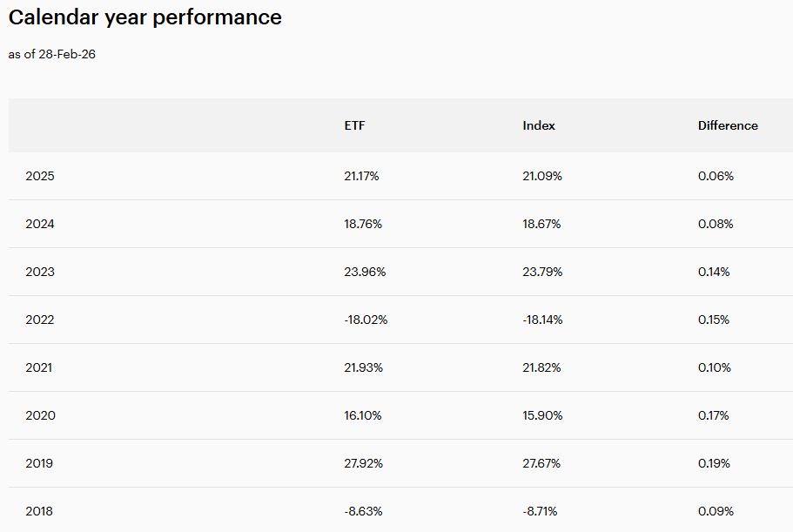Select the 27.92% ETF return
The height and width of the screenshot is (532, 793).
click(363, 463)
